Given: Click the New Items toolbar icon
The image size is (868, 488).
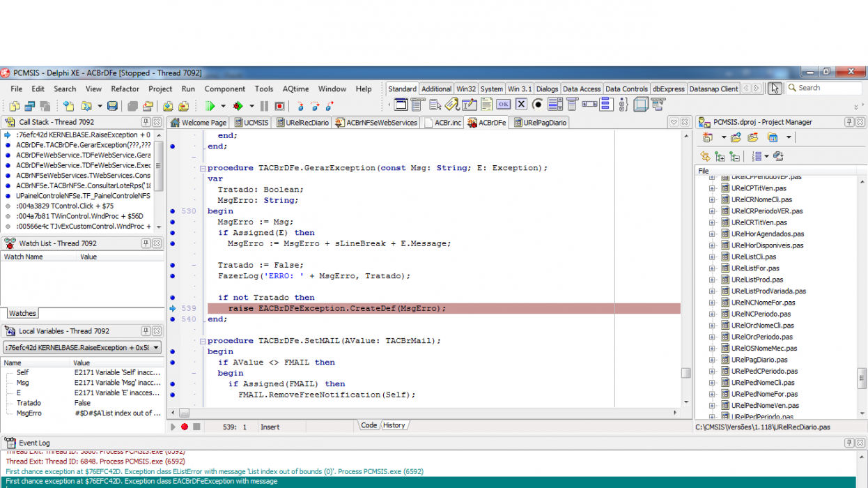Looking at the screenshot, I should [x=68, y=106].
